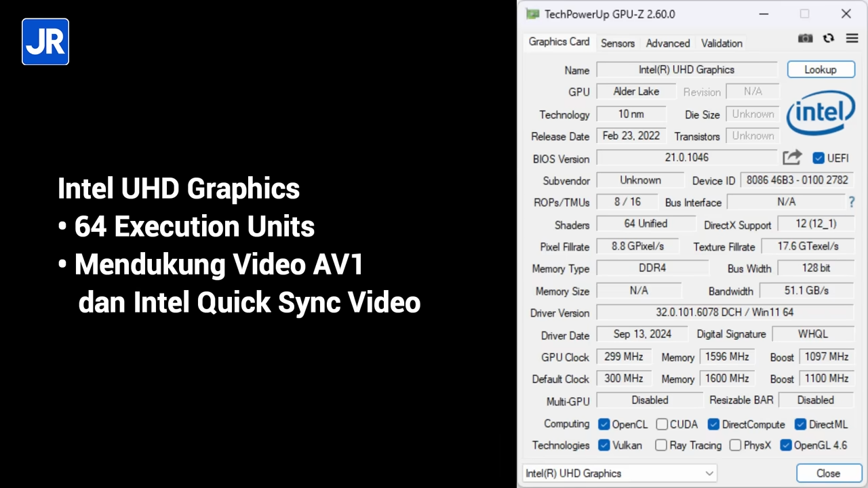Click the Lookup button
The width and height of the screenshot is (868, 488).
click(x=821, y=70)
